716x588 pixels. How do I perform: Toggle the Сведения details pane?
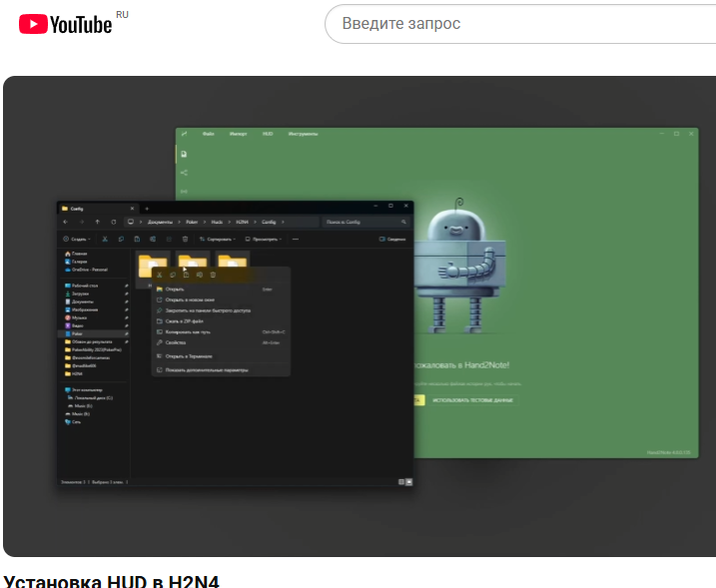point(392,239)
